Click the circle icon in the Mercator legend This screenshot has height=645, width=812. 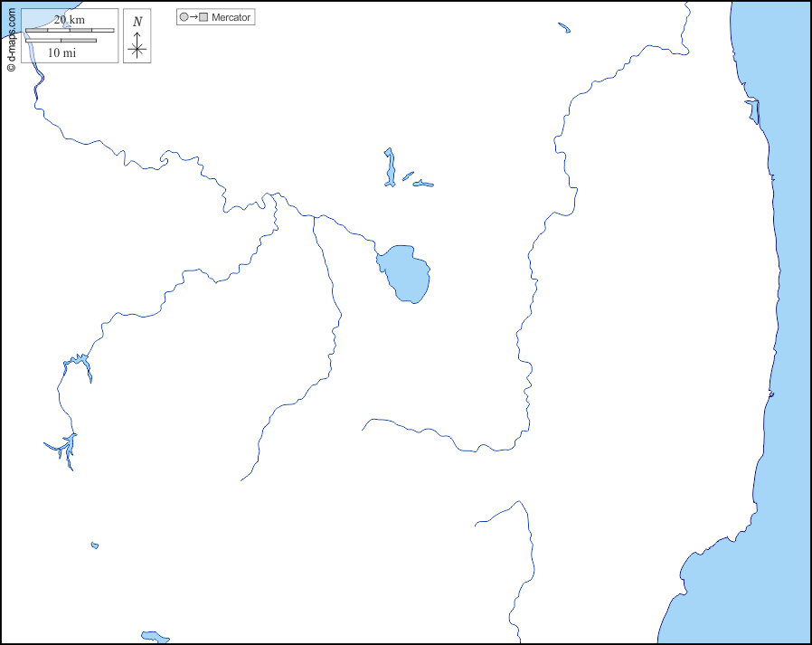184,17
